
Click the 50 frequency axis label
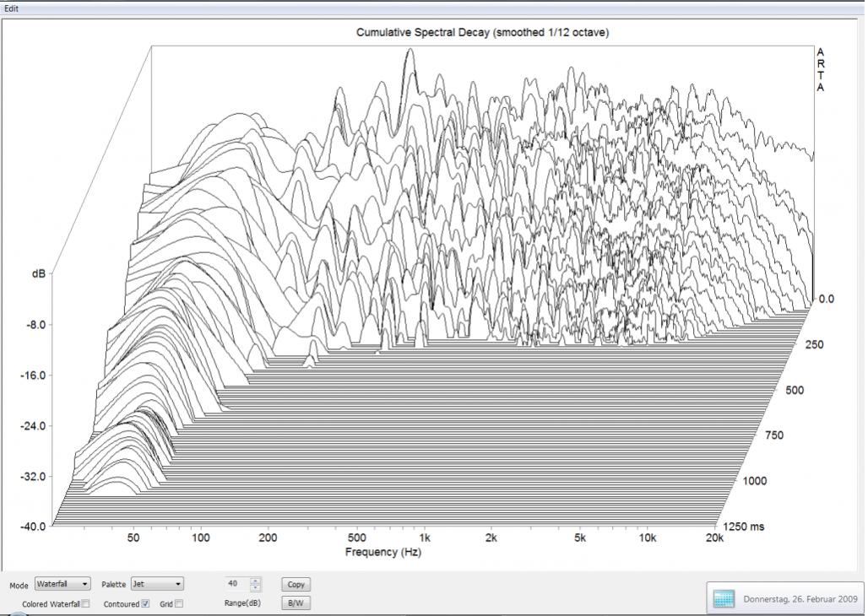(133, 538)
